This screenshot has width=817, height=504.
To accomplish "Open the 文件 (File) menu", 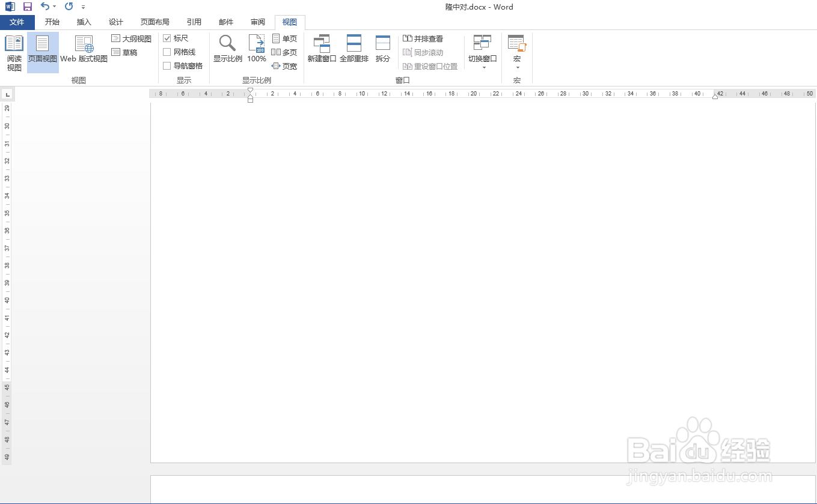I will click(x=17, y=22).
